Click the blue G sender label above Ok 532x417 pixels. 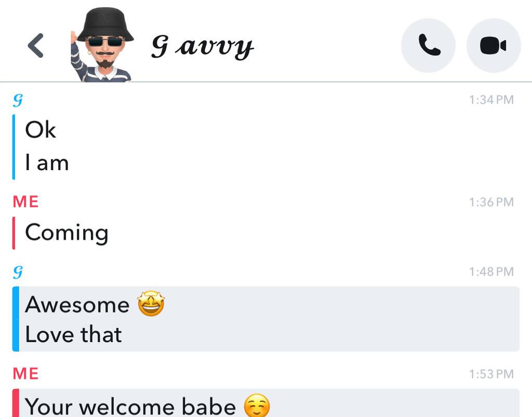point(18,100)
